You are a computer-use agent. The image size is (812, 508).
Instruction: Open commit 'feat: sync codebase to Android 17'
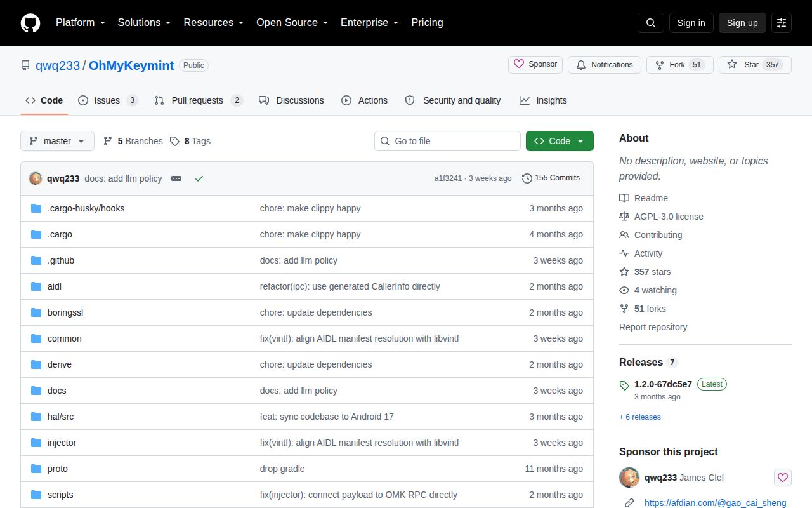327,417
